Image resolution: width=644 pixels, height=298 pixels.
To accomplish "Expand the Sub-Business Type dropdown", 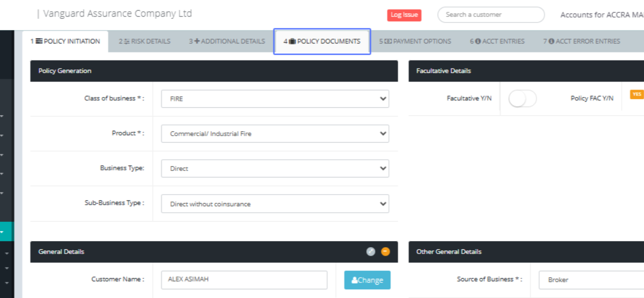I will click(275, 204).
